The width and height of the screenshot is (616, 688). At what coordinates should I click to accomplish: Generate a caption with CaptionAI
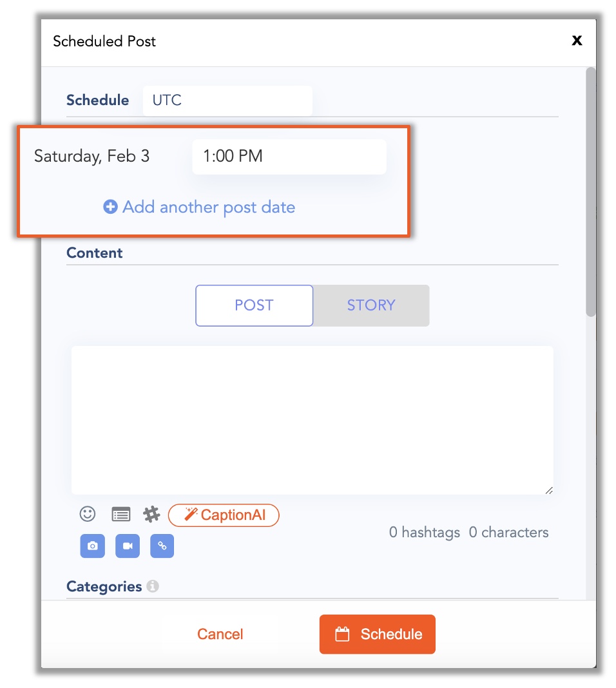coord(224,515)
